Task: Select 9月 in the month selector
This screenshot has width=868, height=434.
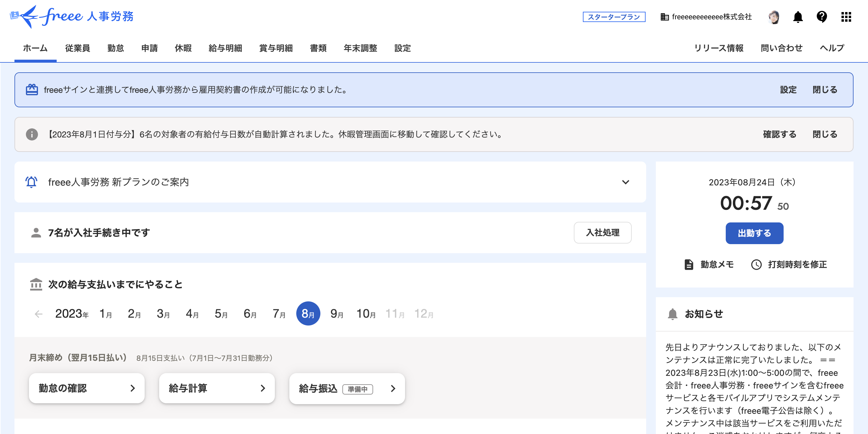Action: point(337,314)
